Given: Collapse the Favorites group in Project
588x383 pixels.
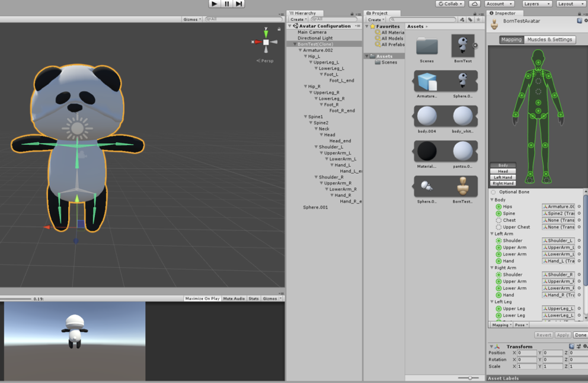Looking at the screenshot, I should pos(367,27).
